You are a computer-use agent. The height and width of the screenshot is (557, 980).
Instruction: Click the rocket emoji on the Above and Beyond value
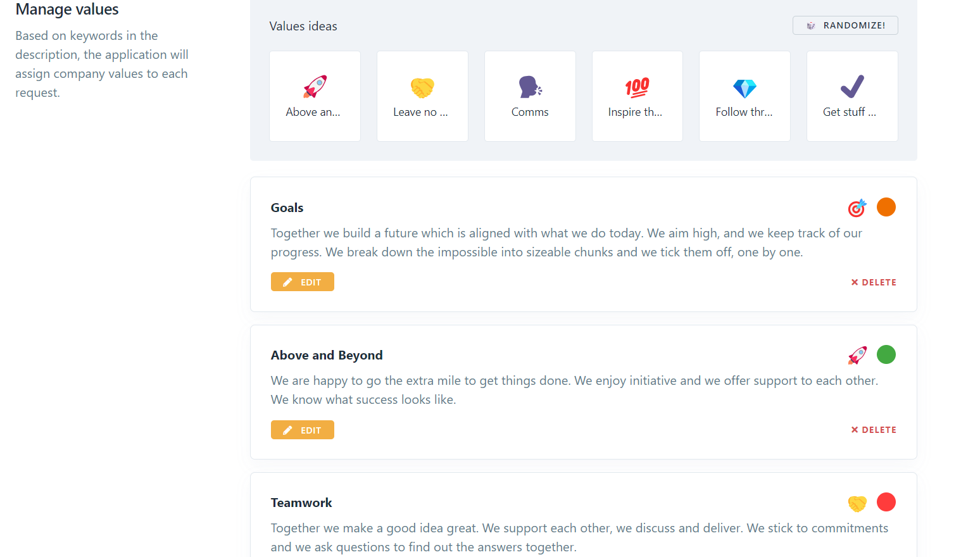click(x=857, y=354)
